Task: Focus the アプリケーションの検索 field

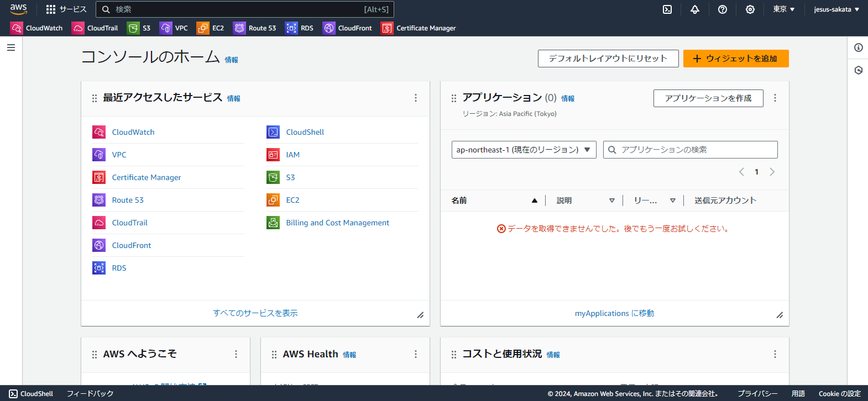Action: (691, 150)
